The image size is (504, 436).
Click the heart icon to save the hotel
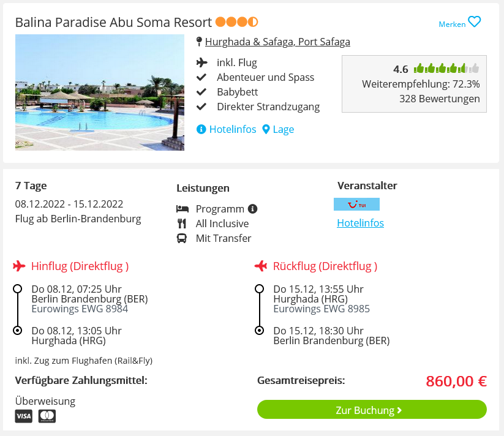coord(475,22)
